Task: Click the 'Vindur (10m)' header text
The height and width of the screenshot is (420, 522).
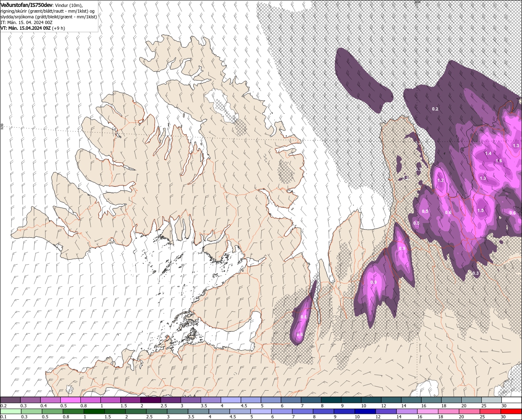Action: click(x=69, y=5)
